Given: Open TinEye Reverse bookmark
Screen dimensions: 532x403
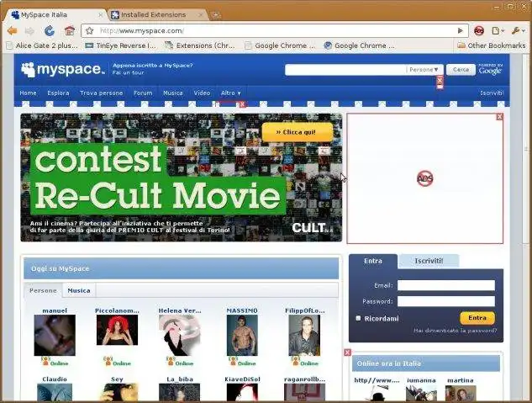Looking at the screenshot, I should [x=120, y=45].
